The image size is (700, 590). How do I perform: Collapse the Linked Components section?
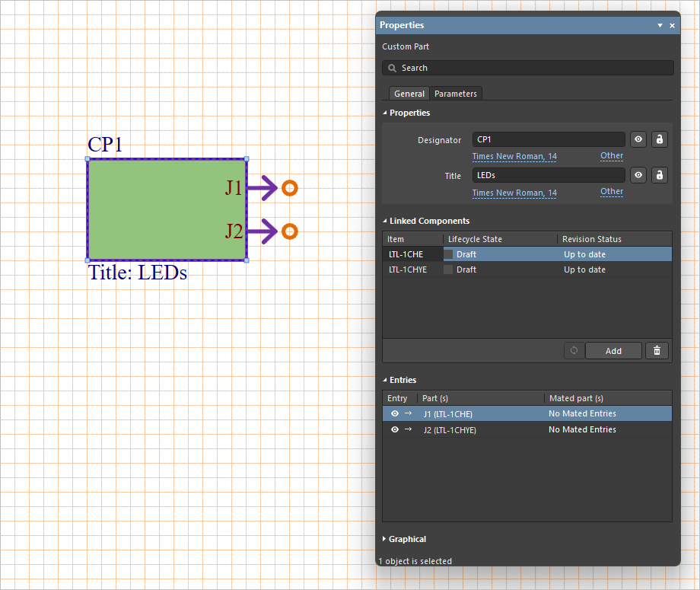tap(429, 221)
